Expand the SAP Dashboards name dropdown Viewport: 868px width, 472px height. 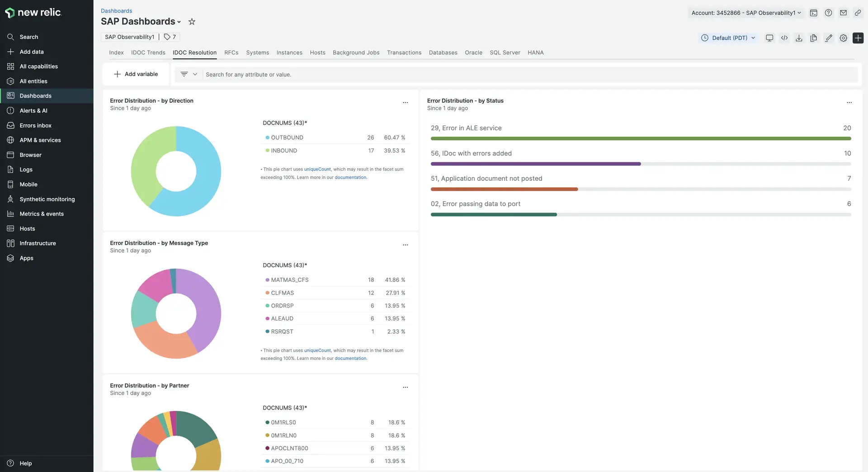(179, 22)
